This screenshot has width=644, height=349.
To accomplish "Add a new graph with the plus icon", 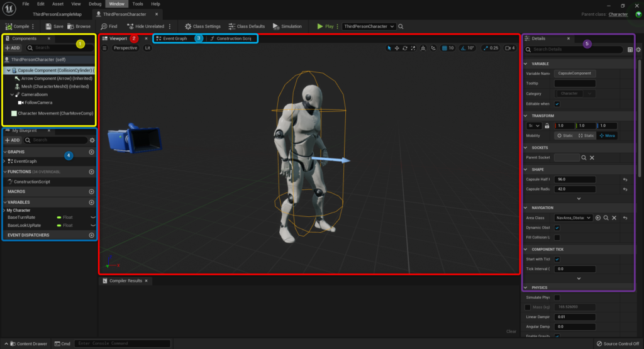I will click(92, 152).
